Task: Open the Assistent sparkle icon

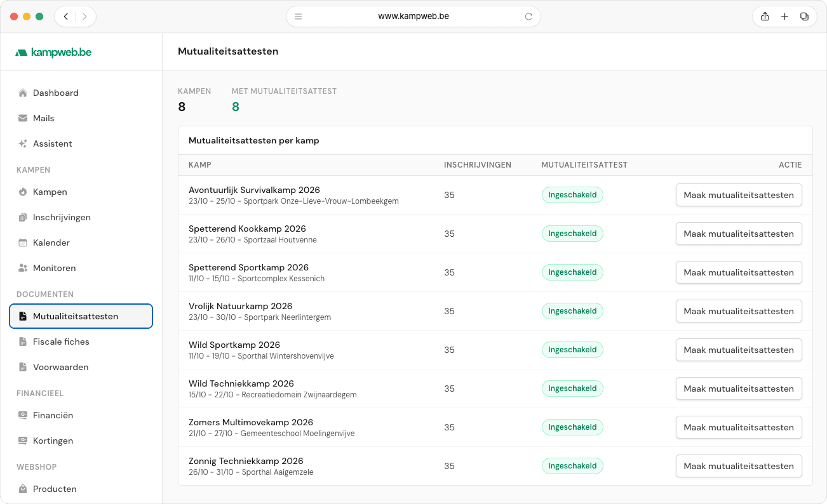Action: (x=23, y=143)
